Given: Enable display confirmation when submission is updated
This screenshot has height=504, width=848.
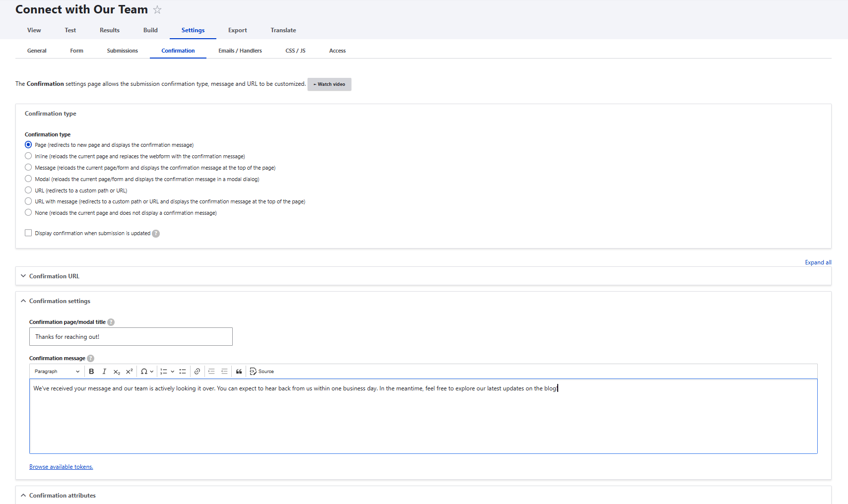Looking at the screenshot, I should tap(28, 233).
